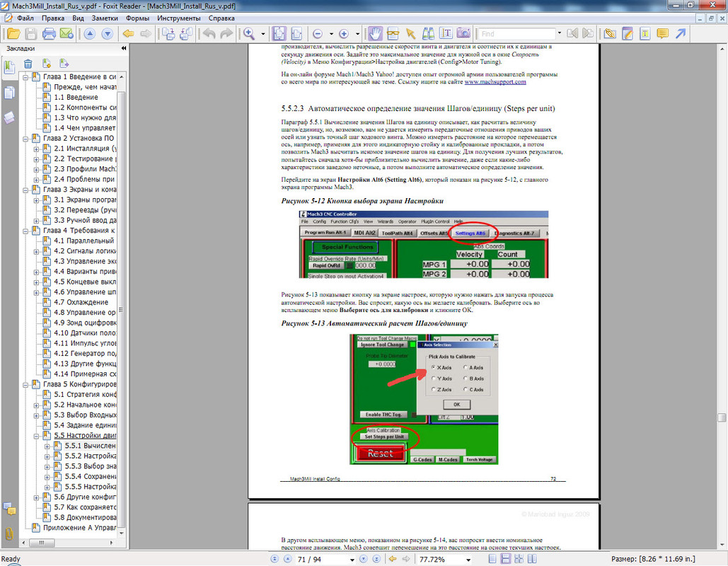Click the document vertical scrollbar thumb
This screenshot has width=728, height=566.
coord(722,417)
